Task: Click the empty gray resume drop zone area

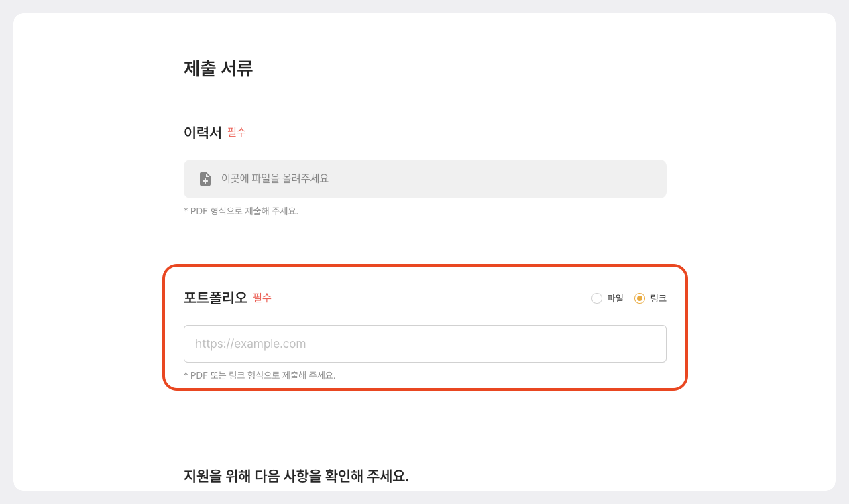Action: 493,179
